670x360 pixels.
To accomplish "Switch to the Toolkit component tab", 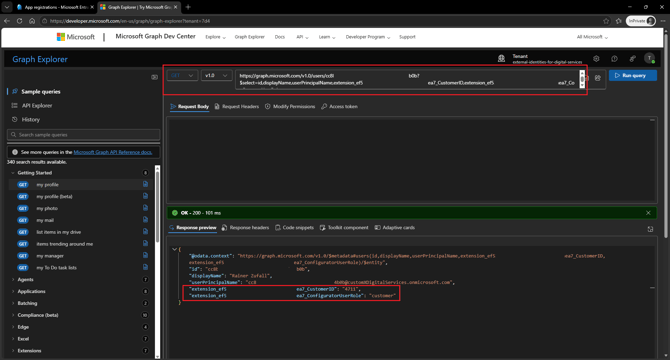I will 344,228.
